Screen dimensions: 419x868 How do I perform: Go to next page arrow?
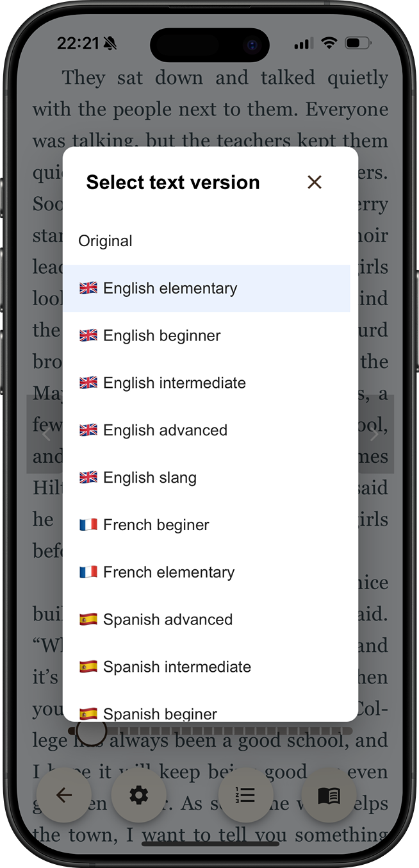click(x=375, y=435)
